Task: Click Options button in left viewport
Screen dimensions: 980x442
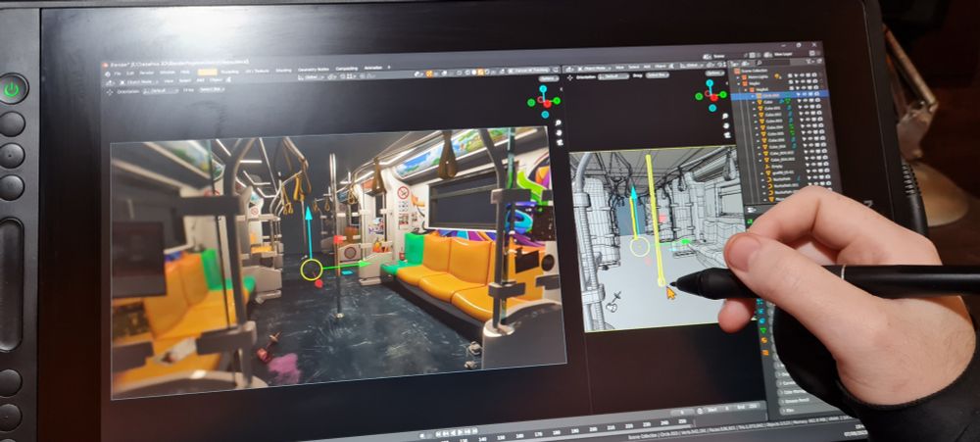Action: coord(549,78)
